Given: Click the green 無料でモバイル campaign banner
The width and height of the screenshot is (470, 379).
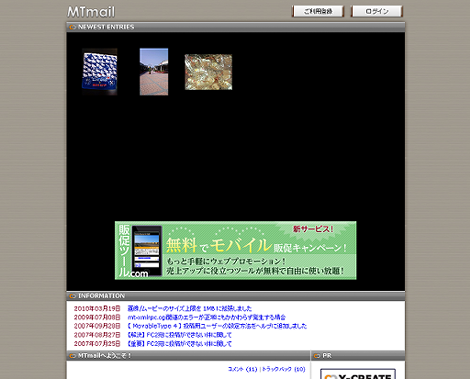Looking at the screenshot, I should pos(236,250).
